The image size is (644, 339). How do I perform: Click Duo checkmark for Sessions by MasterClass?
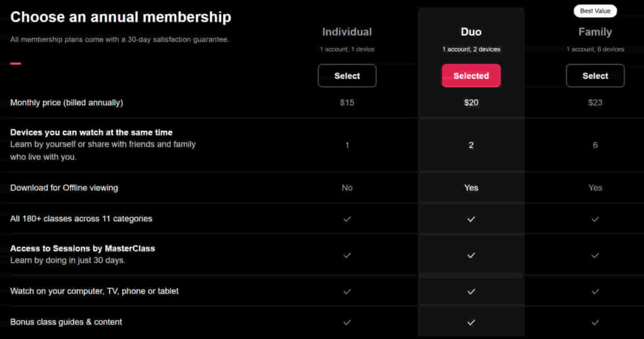(x=471, y=255)
